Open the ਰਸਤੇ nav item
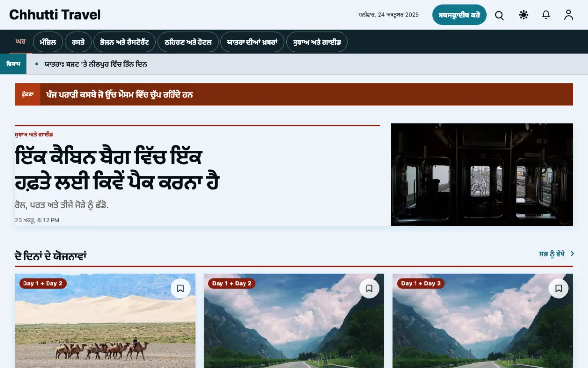The height and width of the screenshot is (368, 588). tap(78, 42)
